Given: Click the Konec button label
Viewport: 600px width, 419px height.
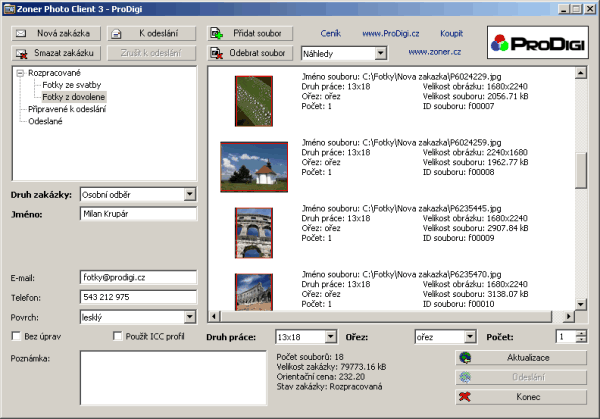Looking at the screenshot, I should pyautogui.click(x=528, y=397).
